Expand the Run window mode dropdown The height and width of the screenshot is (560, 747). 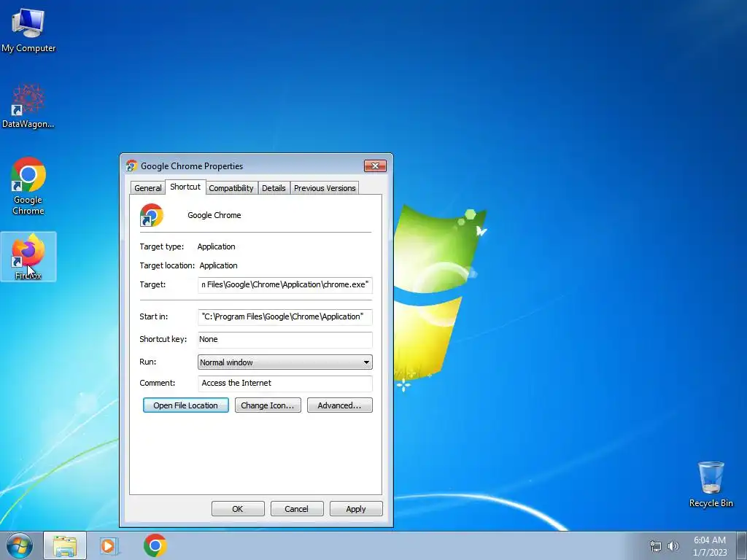pos(285,362)
